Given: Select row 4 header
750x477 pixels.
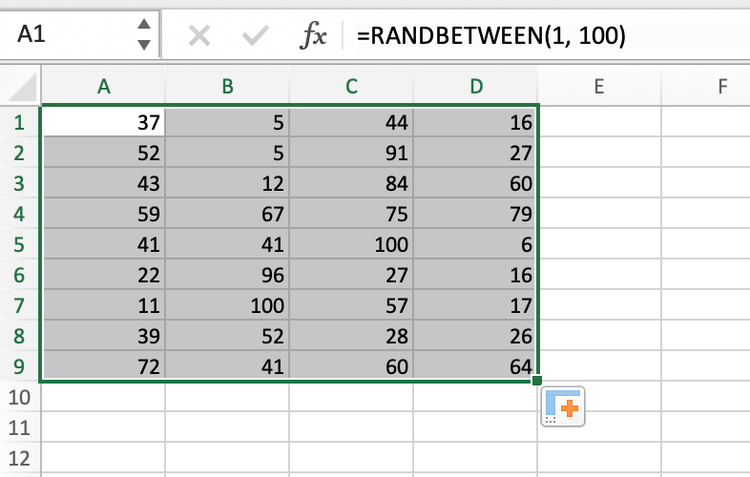Looking at the screenshot, I should pyautogui.click(x=20, y=214).
